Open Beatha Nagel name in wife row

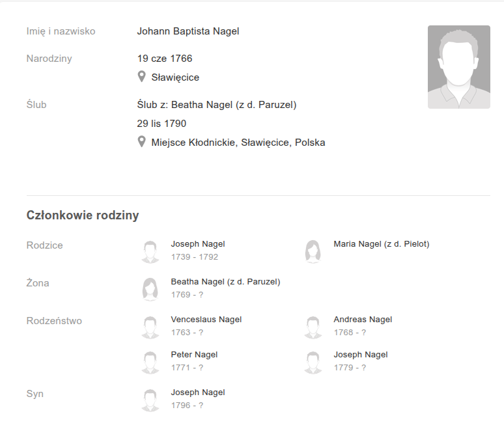coord(225,282)
